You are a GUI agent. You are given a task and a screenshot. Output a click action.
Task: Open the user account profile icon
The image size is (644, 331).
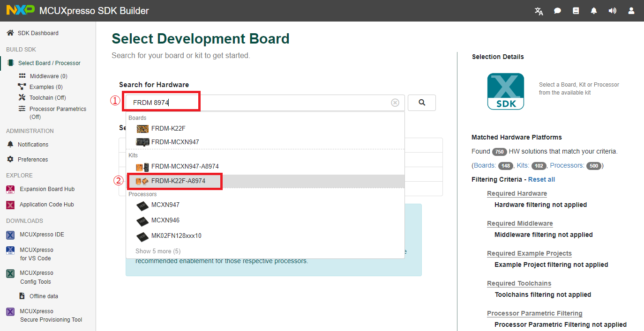tap(631, 11)
